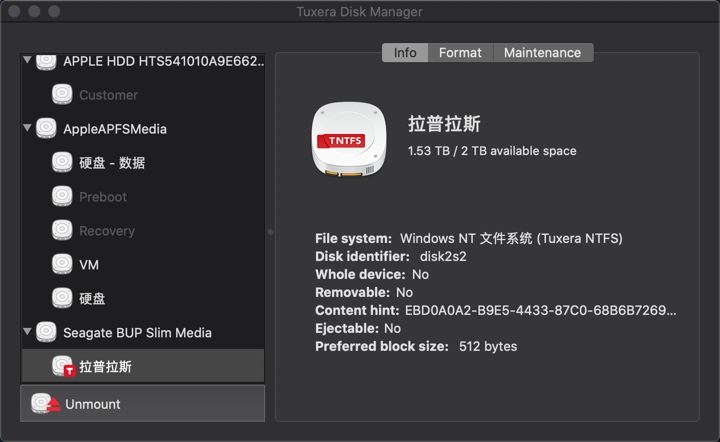Click the VM volume icon

pos(62,264)
